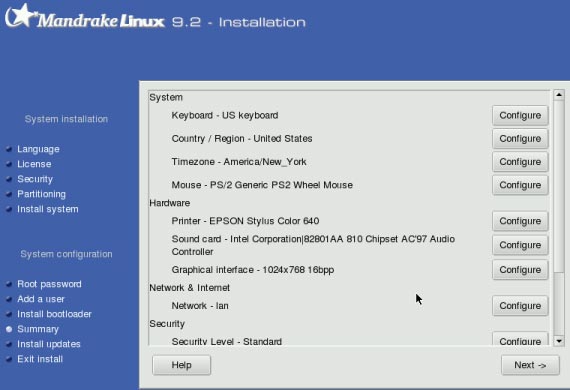Click the scrollbar down arrow
The width and height of the screenshot is (570, 390).
[x=559, y=341]
